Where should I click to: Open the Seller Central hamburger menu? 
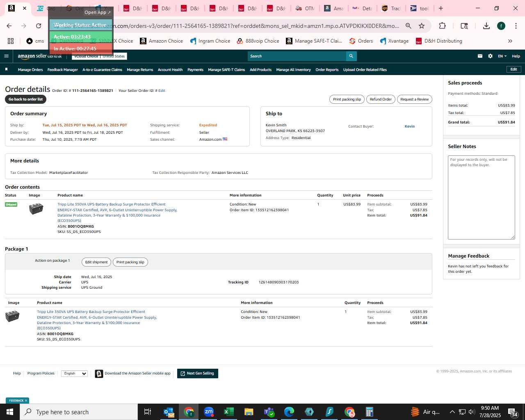6,56
